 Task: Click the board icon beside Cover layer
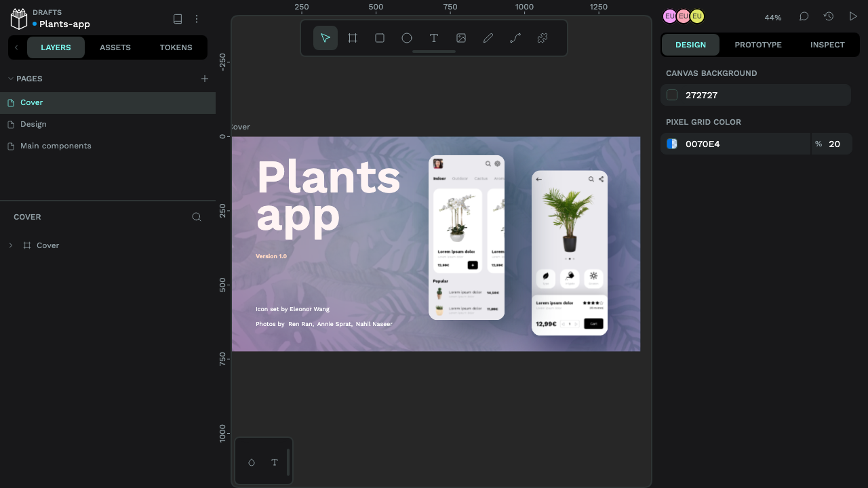[x=27, y=245]
